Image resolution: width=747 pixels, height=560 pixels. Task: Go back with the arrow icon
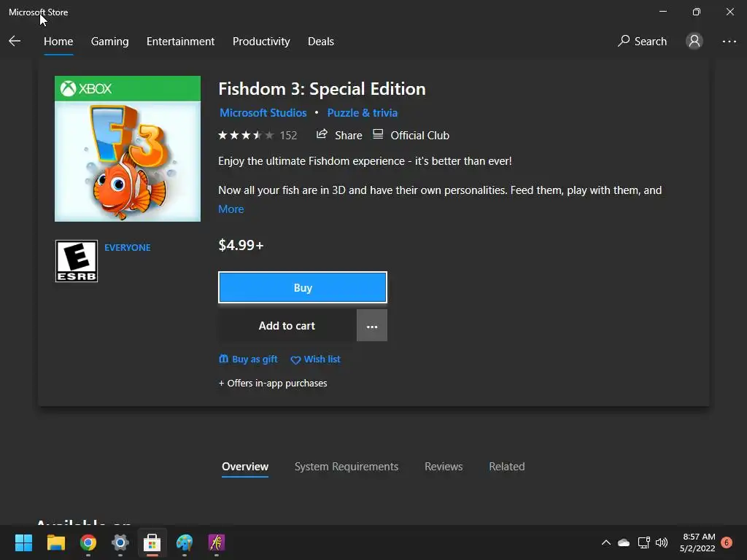pos(15,42)
